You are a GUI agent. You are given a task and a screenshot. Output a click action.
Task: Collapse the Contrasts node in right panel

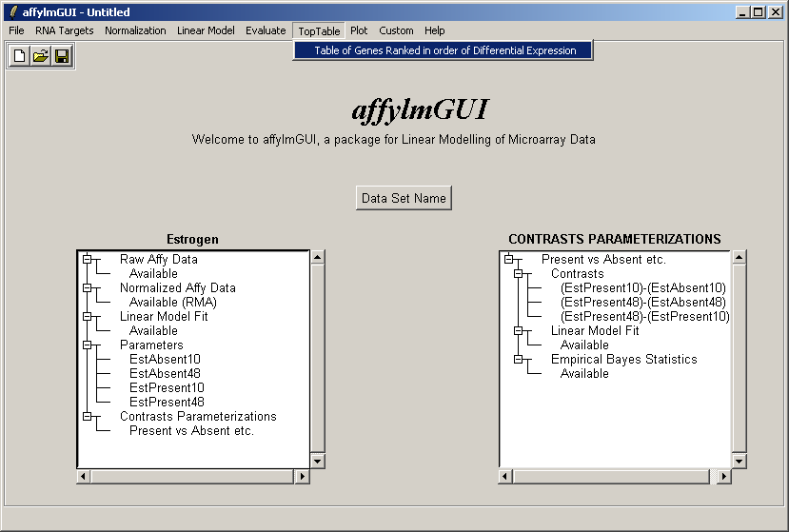[518, 273]
